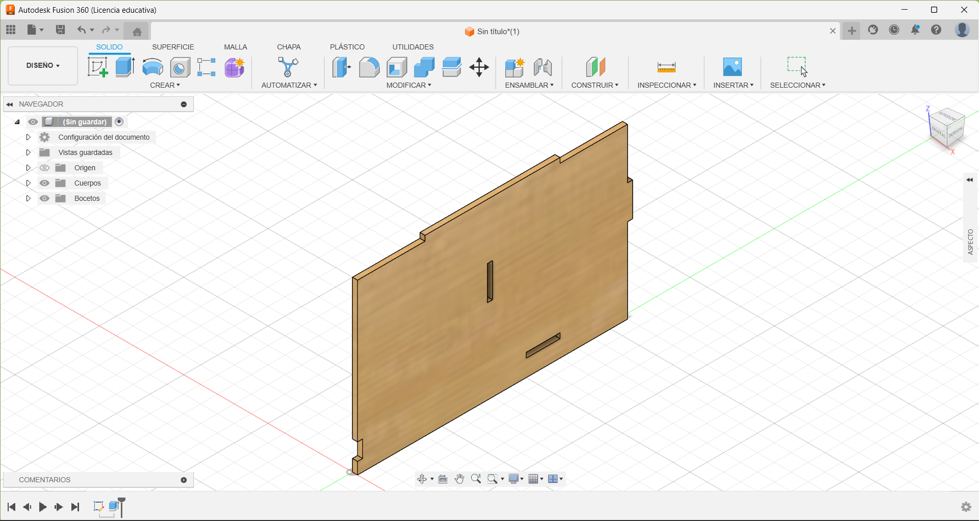Open the timeline settings gear
The width and height of the screenshot is (980, 521).
coord(966,507)
